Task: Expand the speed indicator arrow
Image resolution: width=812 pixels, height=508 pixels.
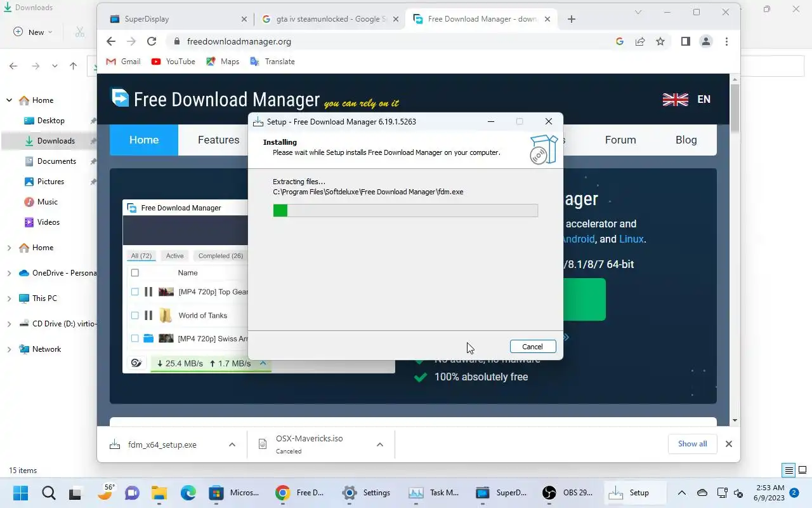Action: (x=262, y=363)
